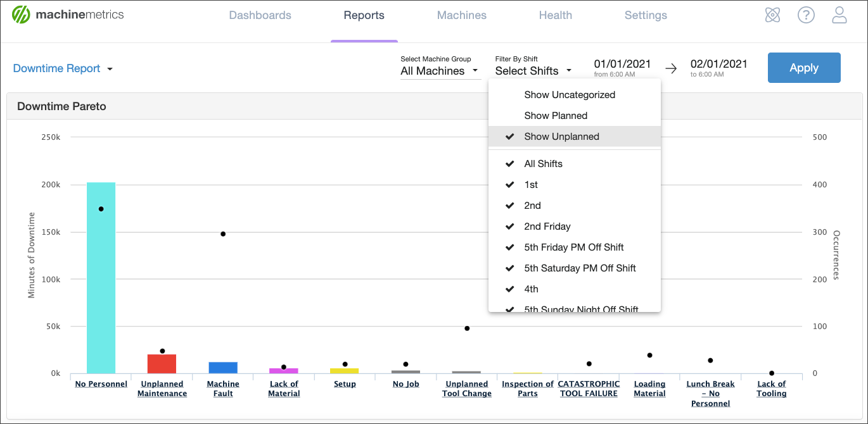Open the user account icon
Screen dimensions: 868x424
click(x=839, y=15)
